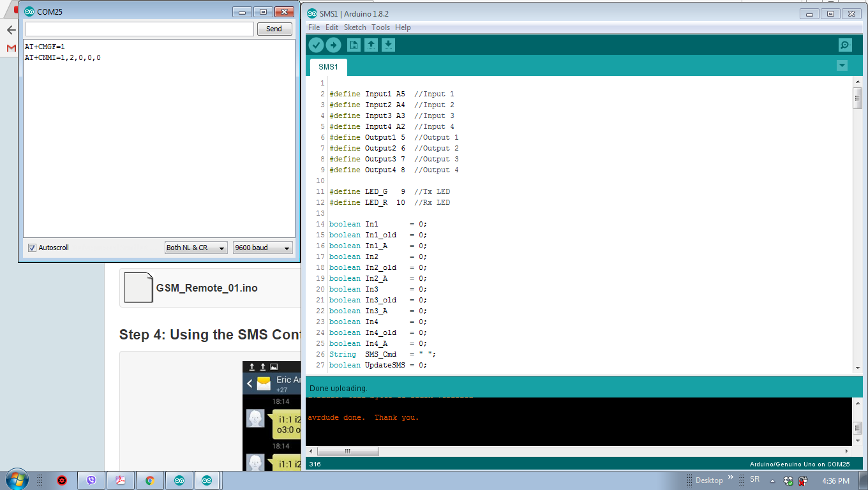Open the sketch tabs dropdown menu
868x490 pixels.
(x=842, y=65)
